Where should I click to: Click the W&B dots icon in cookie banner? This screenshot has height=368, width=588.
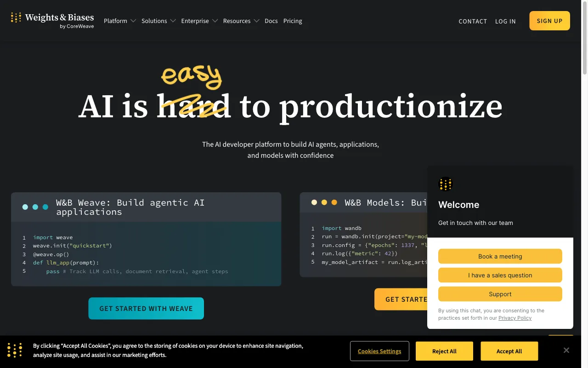[x=15, y=351]
